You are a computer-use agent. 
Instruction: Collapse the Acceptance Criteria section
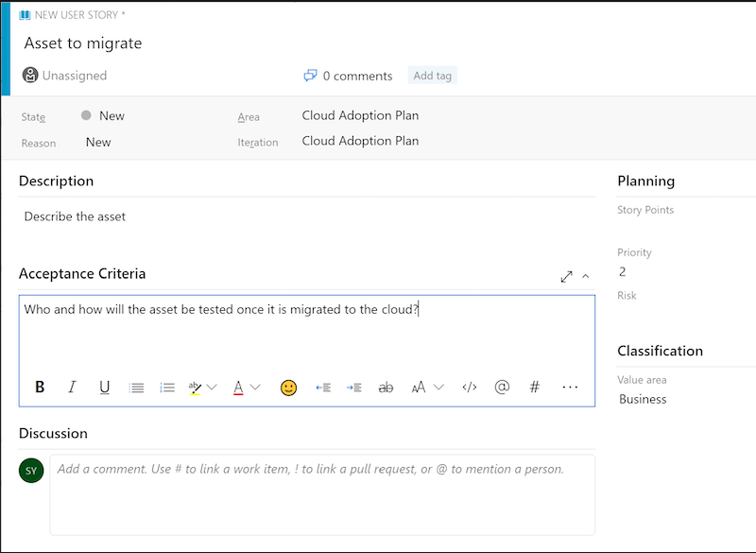(585, 276)
